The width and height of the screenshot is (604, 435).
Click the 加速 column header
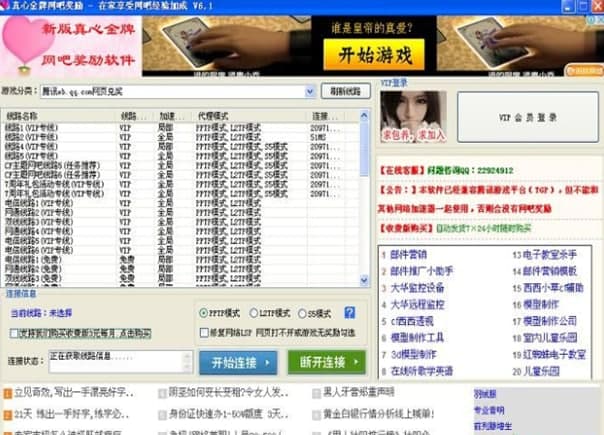[173, 116]
